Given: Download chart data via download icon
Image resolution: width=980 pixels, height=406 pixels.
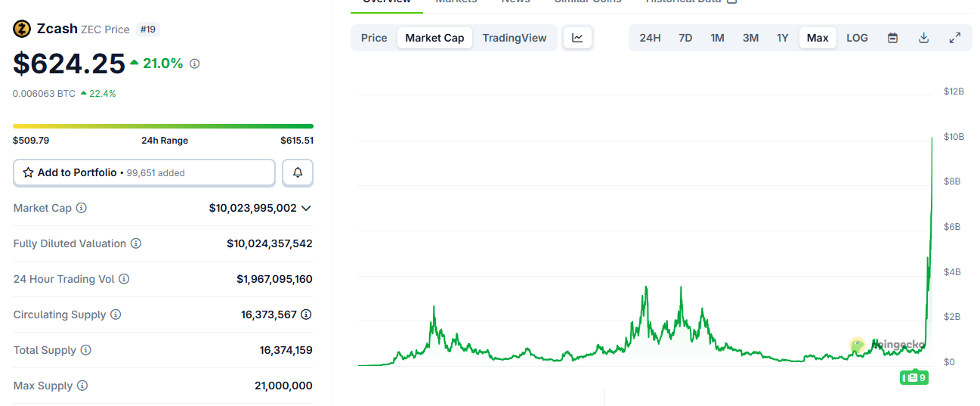Looking at the screenshot, I should coord(923,38).
